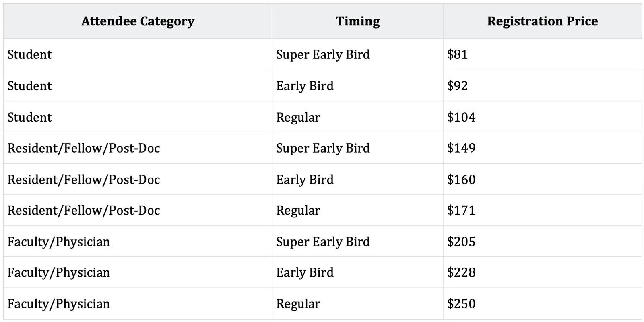The width and height of the screenshot is (644, 322).
Task: Click Early Bird timing in the $160 row
Action: click(305, 180)
